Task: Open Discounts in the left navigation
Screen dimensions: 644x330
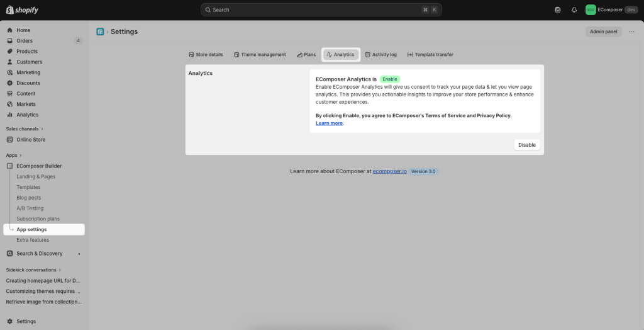Action: 28,83
